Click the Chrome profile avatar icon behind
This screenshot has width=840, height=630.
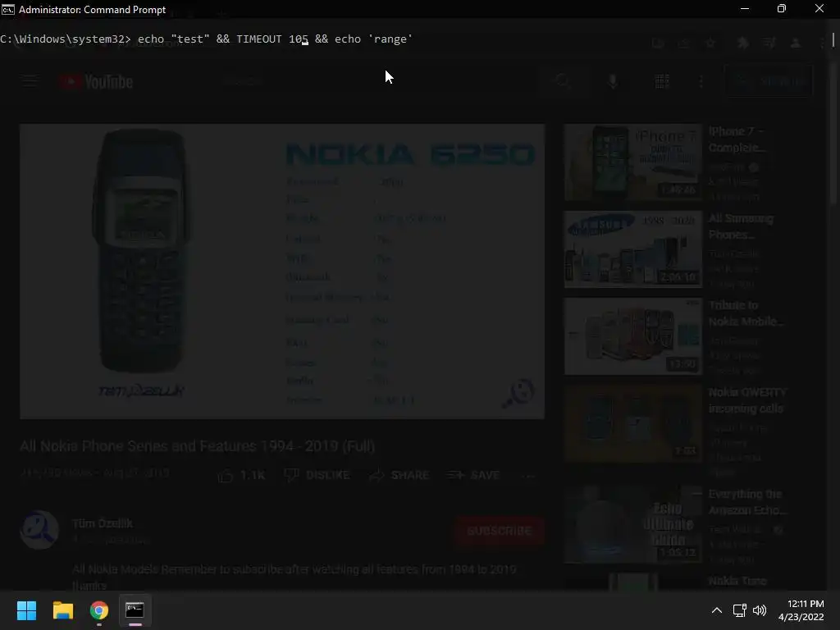[796, 43]
